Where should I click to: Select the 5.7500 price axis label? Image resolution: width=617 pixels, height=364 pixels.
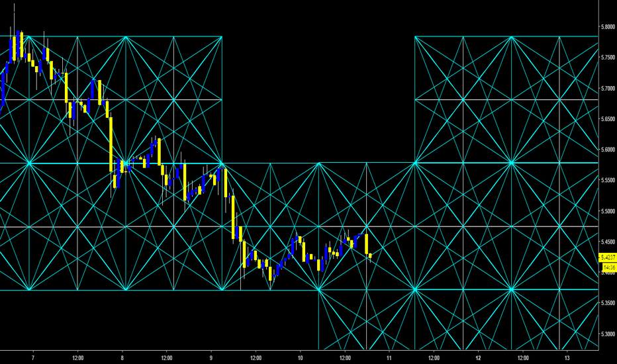tap(608, 58)
